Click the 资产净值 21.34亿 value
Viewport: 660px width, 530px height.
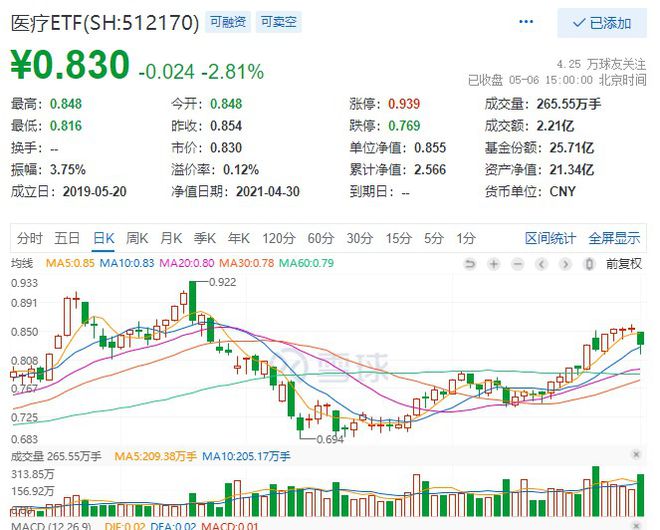(x=572, y=170)
